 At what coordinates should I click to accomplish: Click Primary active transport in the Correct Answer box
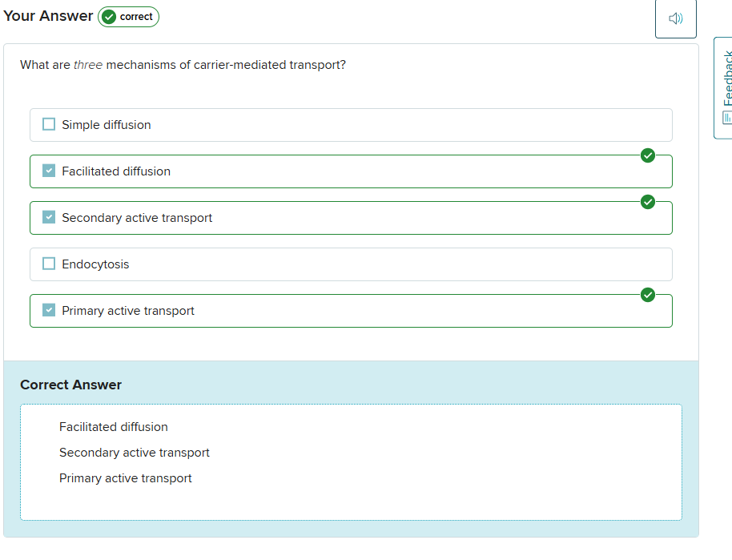[x=126, y=478]
